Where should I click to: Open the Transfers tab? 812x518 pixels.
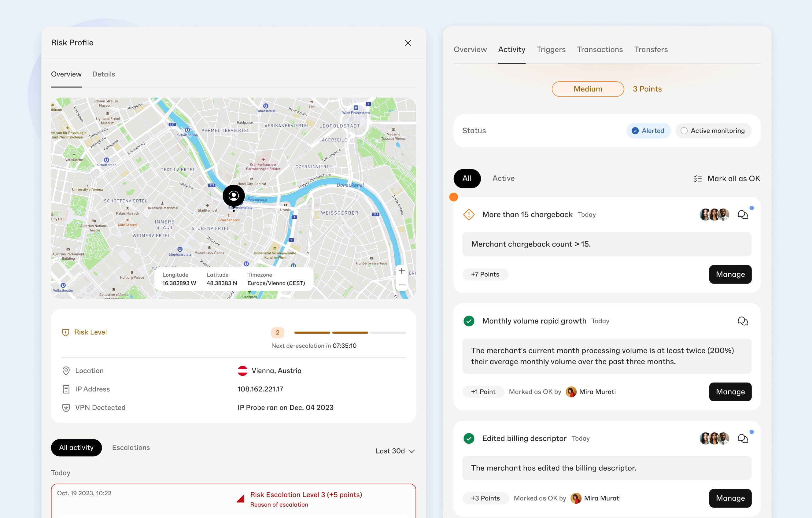651,50
